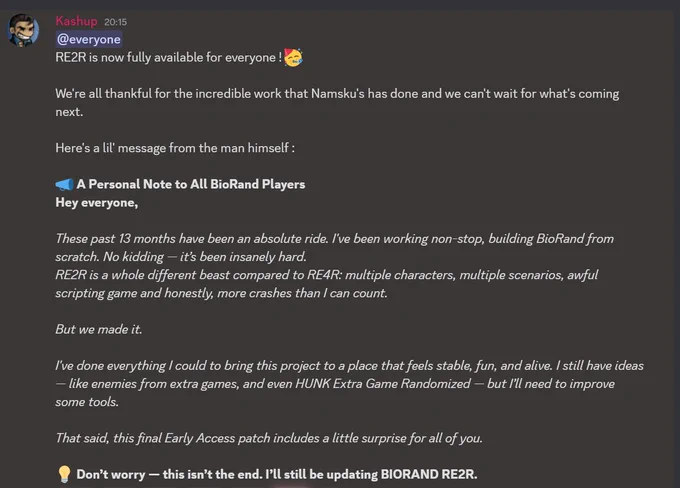Click the "HUNK Extra Game Randomized" text
680x488 pixels.
click(383, 384)
